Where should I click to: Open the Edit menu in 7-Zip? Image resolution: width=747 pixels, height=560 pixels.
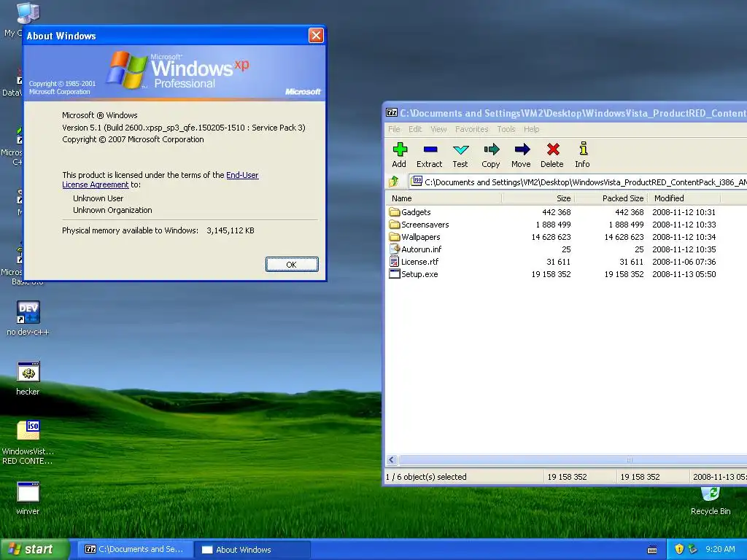coord(415,129)
